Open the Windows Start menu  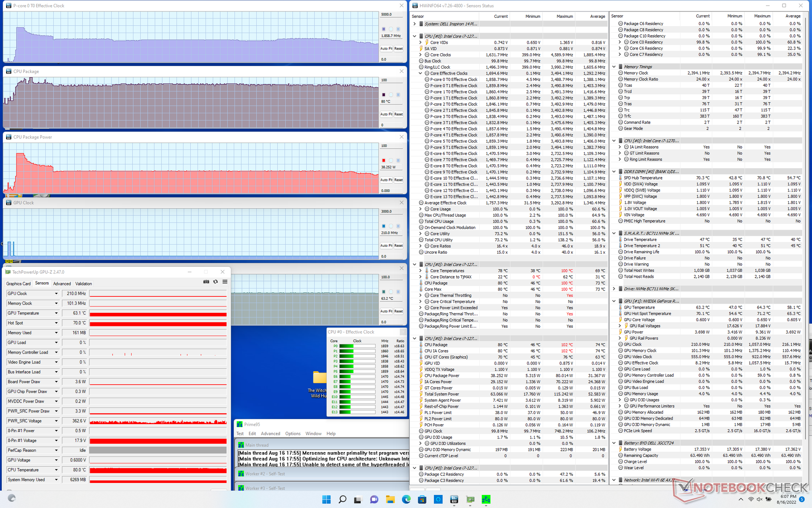(x=326, y=500)
